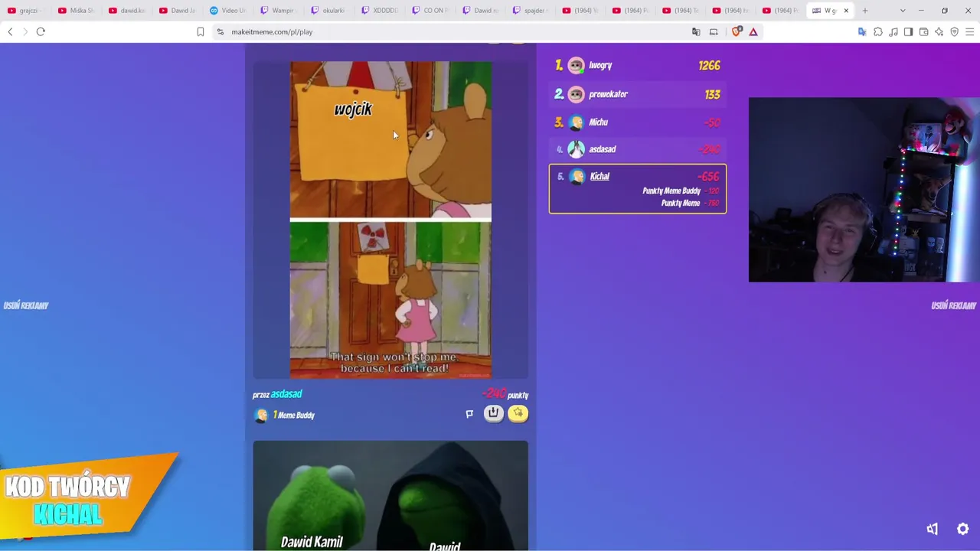Click the '1266' score for Iwogry
The width and height of the screenshot is (980, 551).
pos(709,66)
